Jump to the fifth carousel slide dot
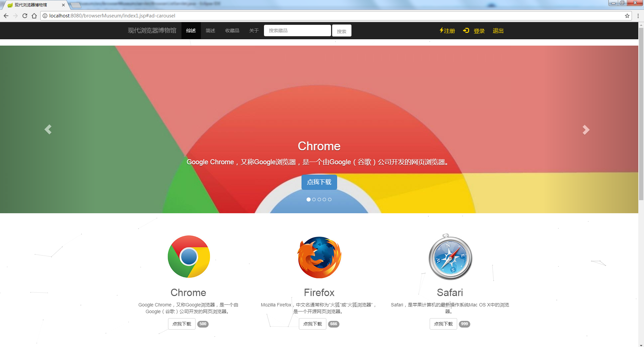 coord(330,199)
